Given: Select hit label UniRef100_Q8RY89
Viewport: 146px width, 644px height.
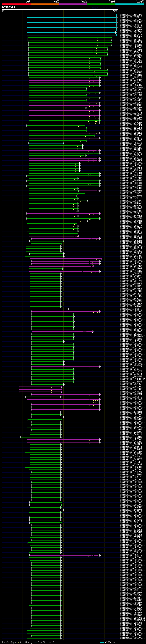Looking at the screenshot, I should click(x=131, y=55).
